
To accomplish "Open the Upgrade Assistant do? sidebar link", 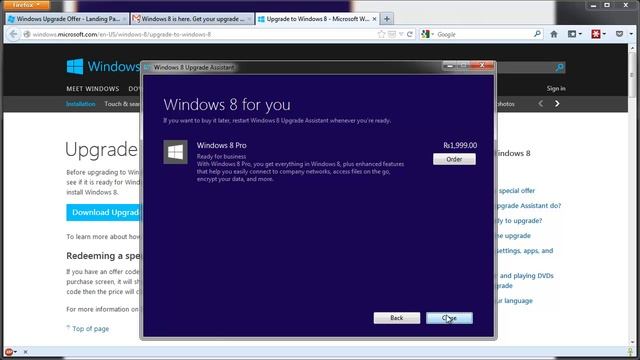I will click(x=529, y=206).
